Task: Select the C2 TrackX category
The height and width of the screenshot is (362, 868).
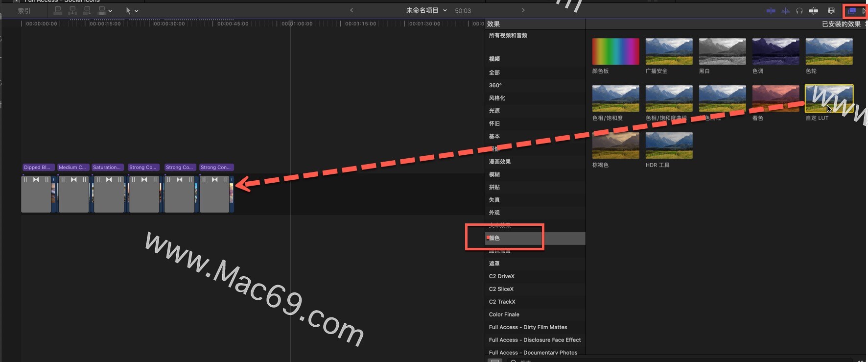Action: click(x=535, y=302)
